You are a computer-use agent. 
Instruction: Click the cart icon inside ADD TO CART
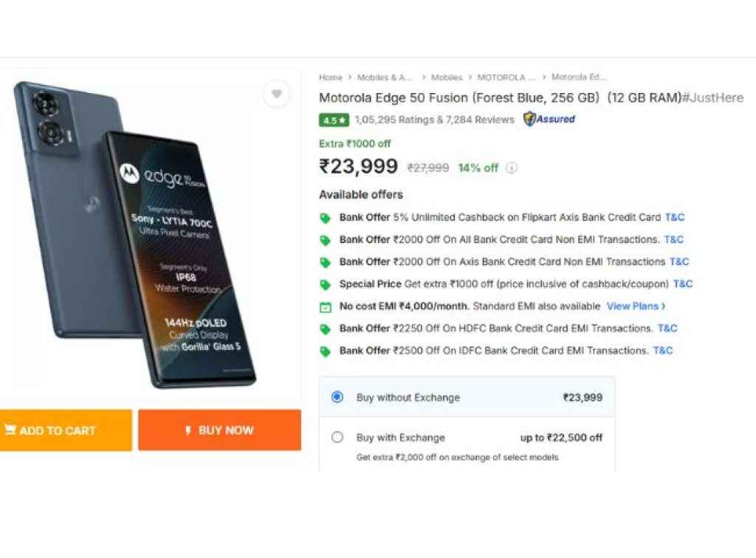coord(10,430)
